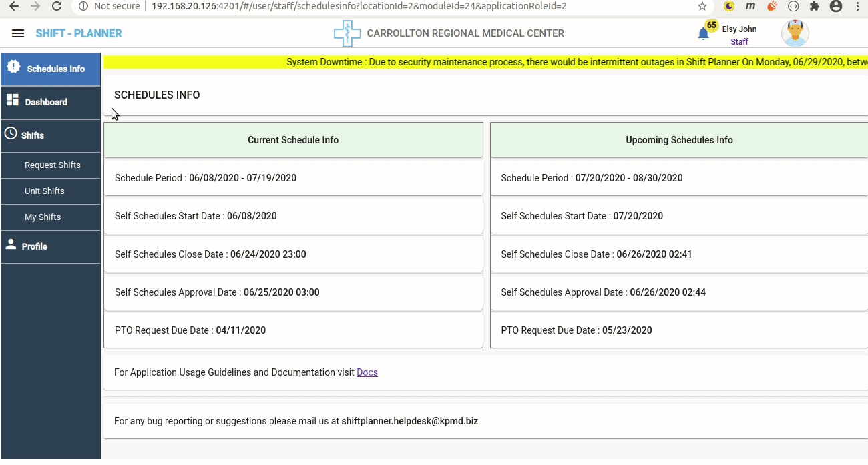The width and height of the screenshot is (868, 465).
Task: Bookmark this page with star icon
Action: point(702,6)
